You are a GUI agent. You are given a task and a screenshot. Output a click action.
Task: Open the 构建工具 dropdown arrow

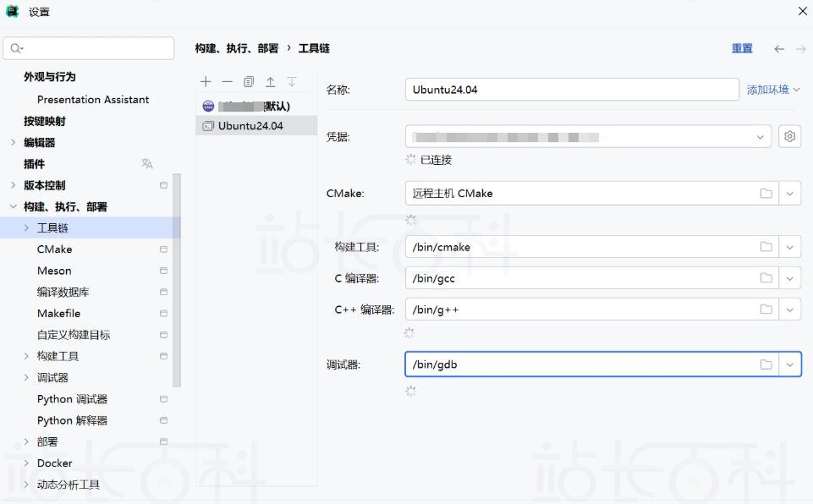(x=789, y=247)
